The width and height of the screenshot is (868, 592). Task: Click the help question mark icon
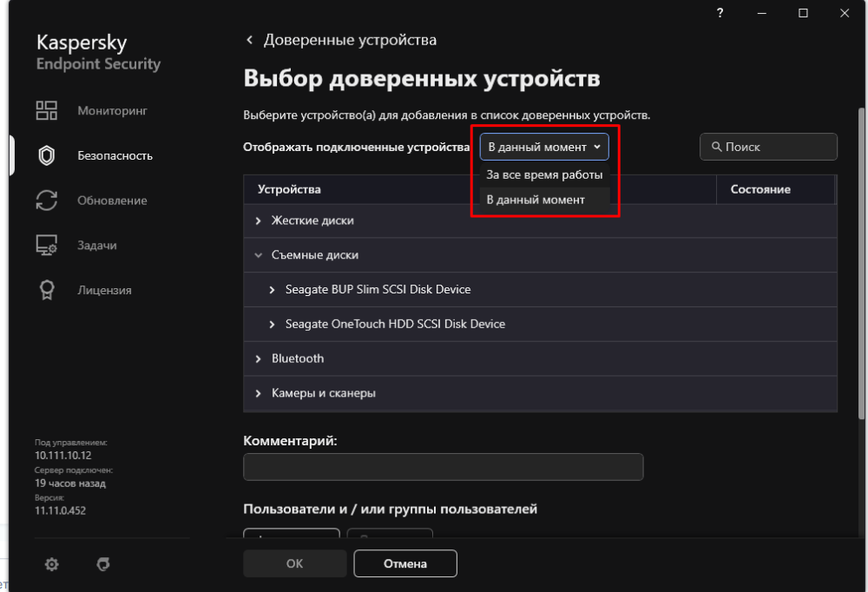[x=720, y=13]
